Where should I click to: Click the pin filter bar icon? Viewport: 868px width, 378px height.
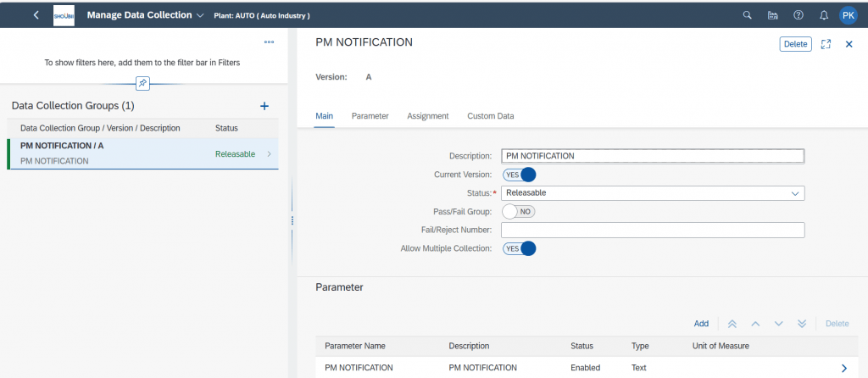pyautogui.click(x=142, y=84)
